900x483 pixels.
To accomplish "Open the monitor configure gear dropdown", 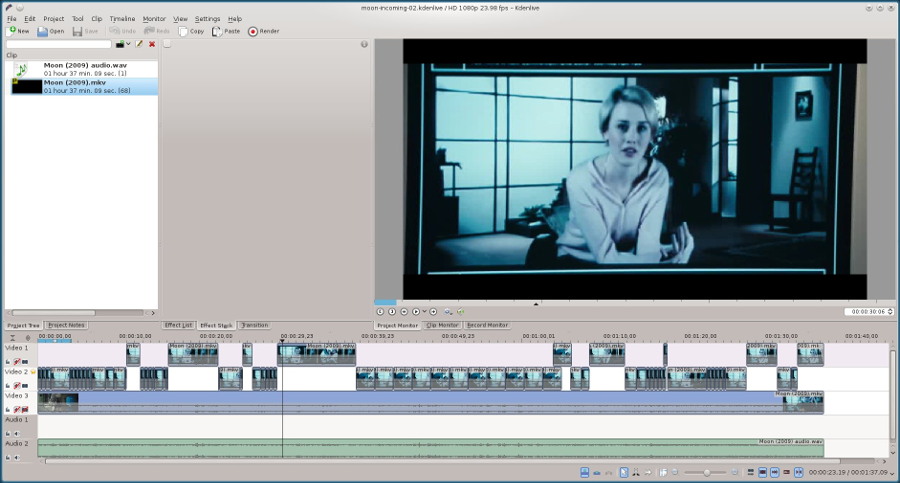I will (x=448, y=312).
